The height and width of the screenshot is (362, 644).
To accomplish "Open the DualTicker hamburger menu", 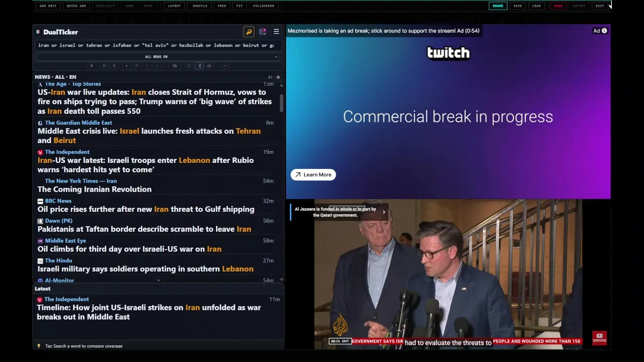I will (x=276, y=32).
